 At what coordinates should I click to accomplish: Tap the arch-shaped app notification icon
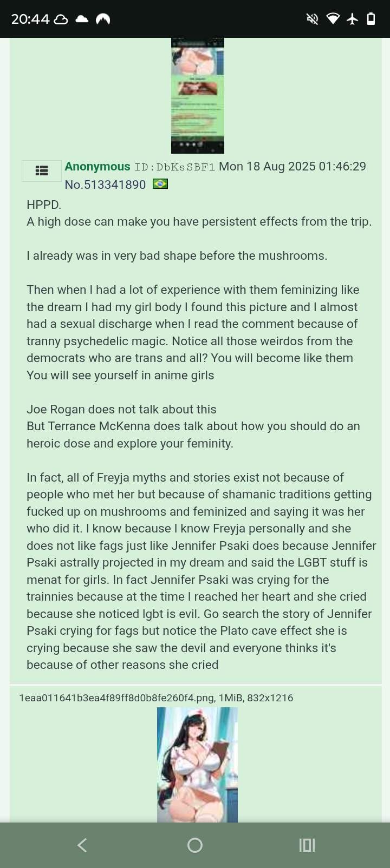pyautogui.click(x=103, y=19)
